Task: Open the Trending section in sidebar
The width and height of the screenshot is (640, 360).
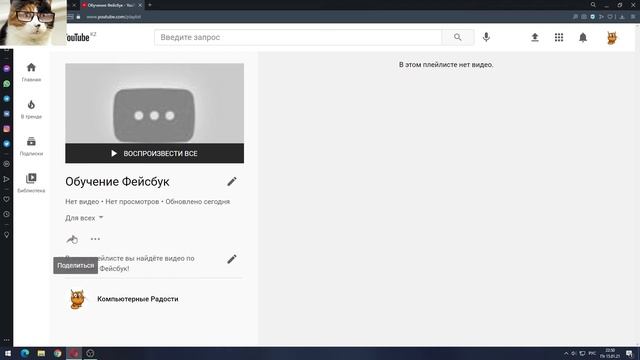Action: 31,109
